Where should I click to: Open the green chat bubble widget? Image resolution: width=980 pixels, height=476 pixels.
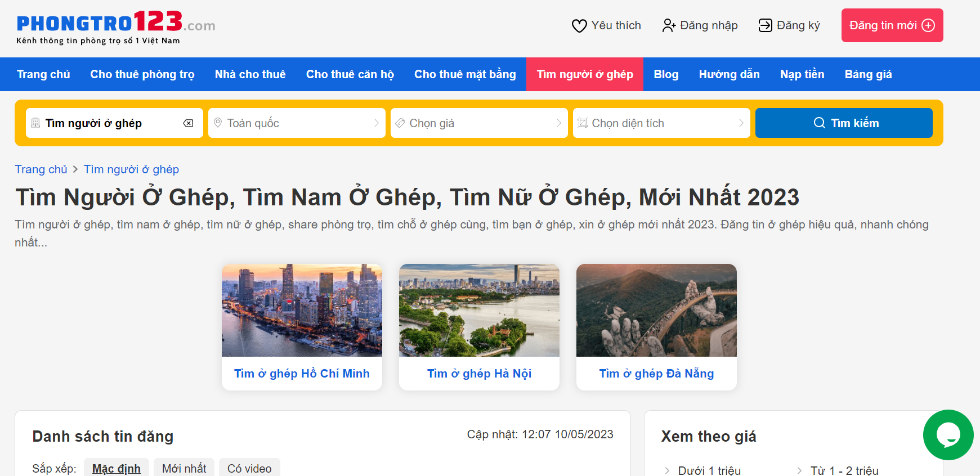(948, 435)
